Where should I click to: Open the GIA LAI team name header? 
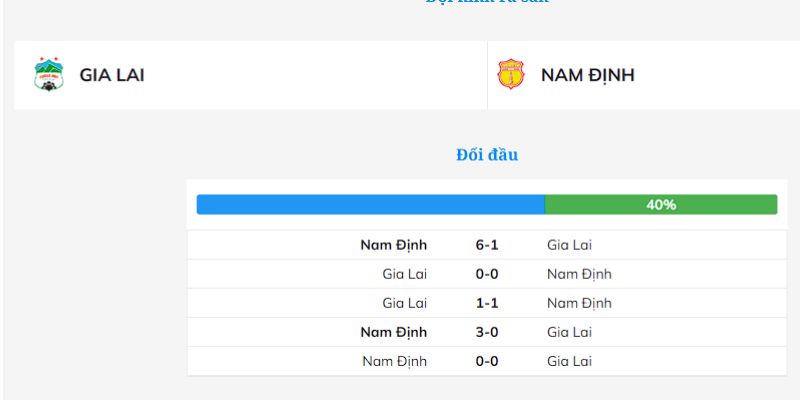pos(112,75)
